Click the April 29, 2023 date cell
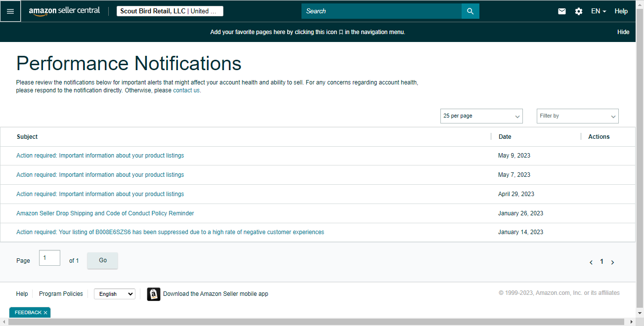 point(516,194)
